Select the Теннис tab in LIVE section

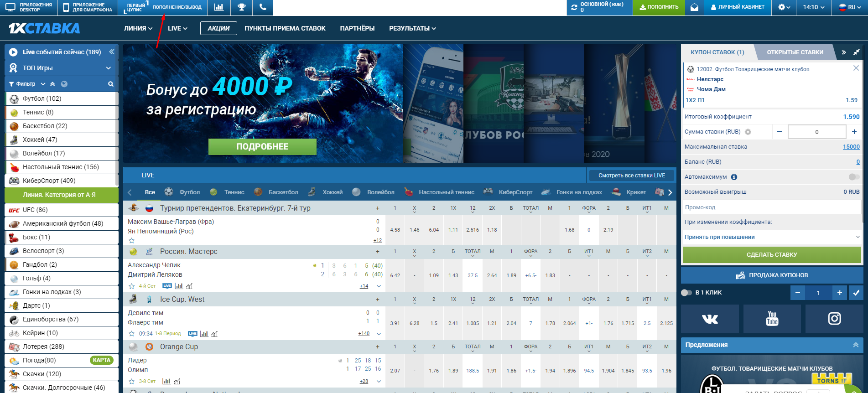pyautogui.click(x=234, y=192)
